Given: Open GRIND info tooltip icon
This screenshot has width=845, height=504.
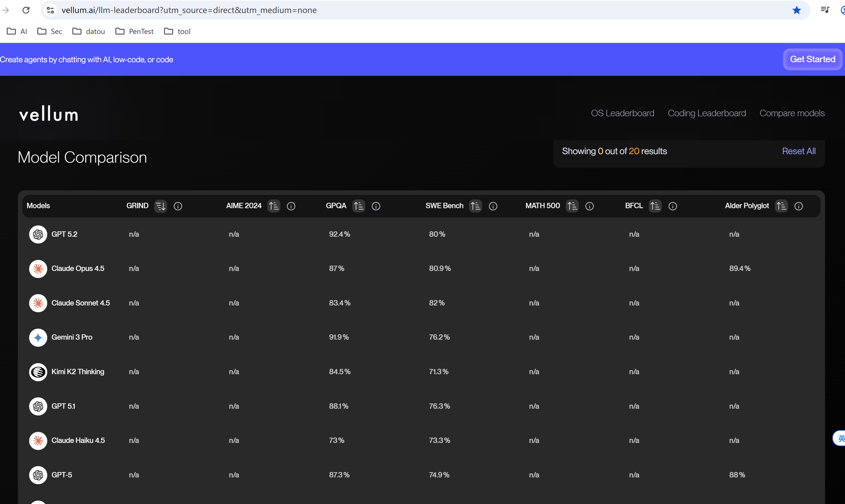Looking at the screenshot, I should (x=178, y=206).
